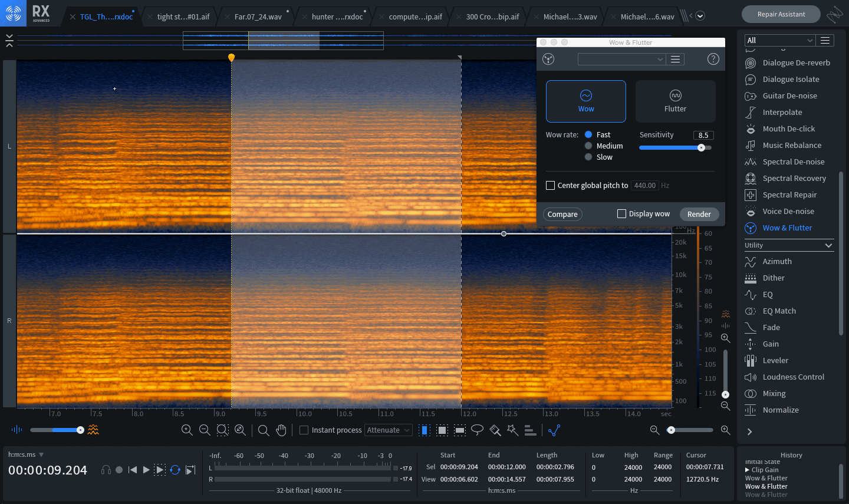Select the Wow mode button
The width and height of the screenshot is (849, 504).
(x=586, y=101)
